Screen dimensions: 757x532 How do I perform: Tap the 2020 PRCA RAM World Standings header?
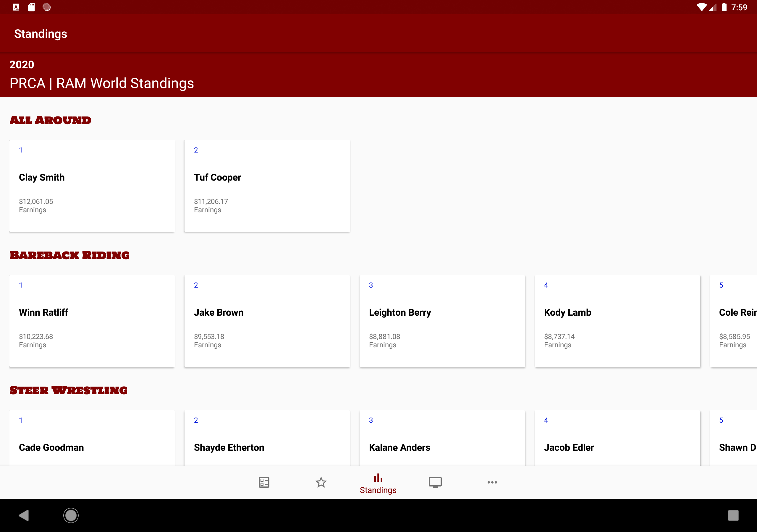click(x=101, y=75)
